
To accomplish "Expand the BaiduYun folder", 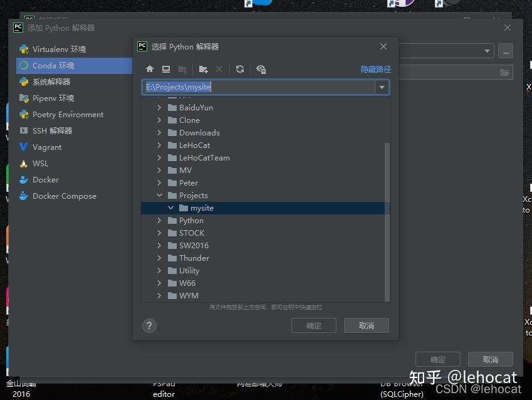I will pyautogui.click(x=159, y=108).
